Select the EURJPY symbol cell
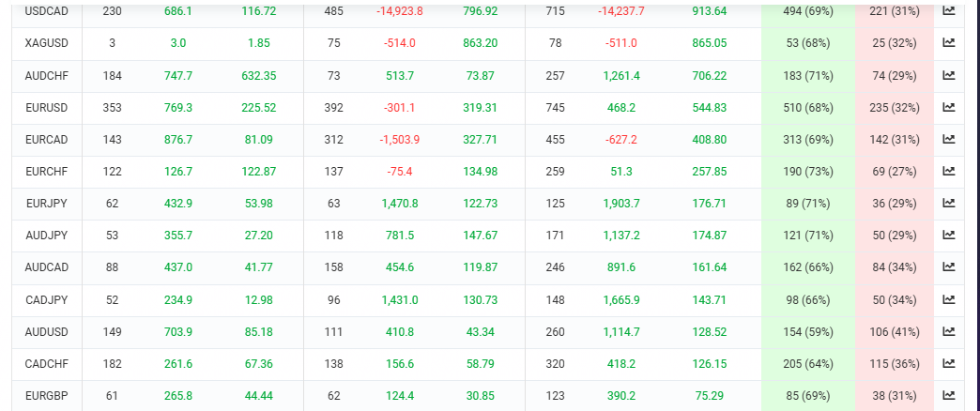This screenshot has height=411, width=980. point(47,204)
